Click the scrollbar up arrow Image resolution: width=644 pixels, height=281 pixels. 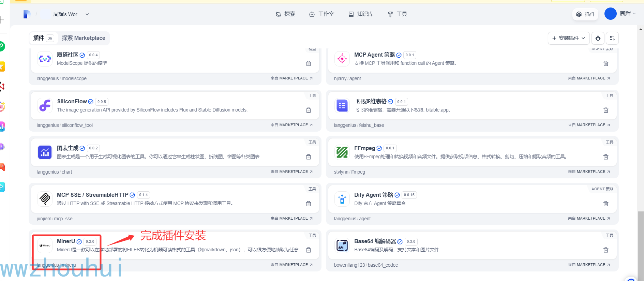coord(641,29)
